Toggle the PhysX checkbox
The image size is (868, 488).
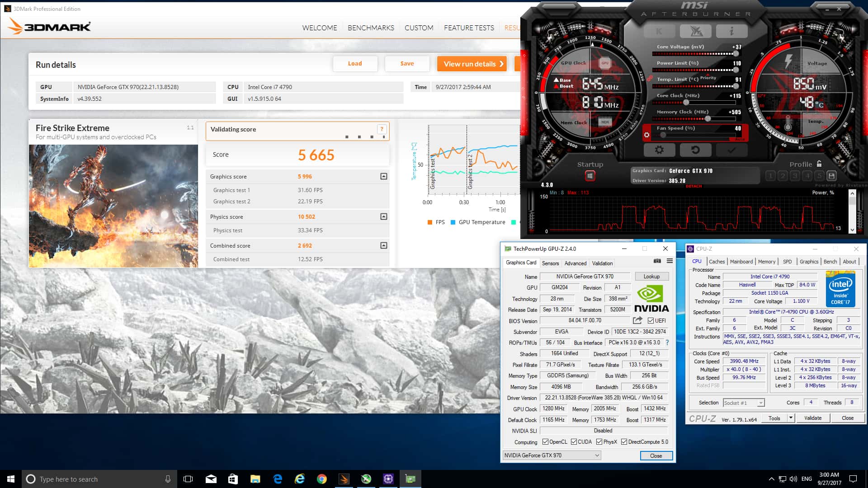[599, 442]
